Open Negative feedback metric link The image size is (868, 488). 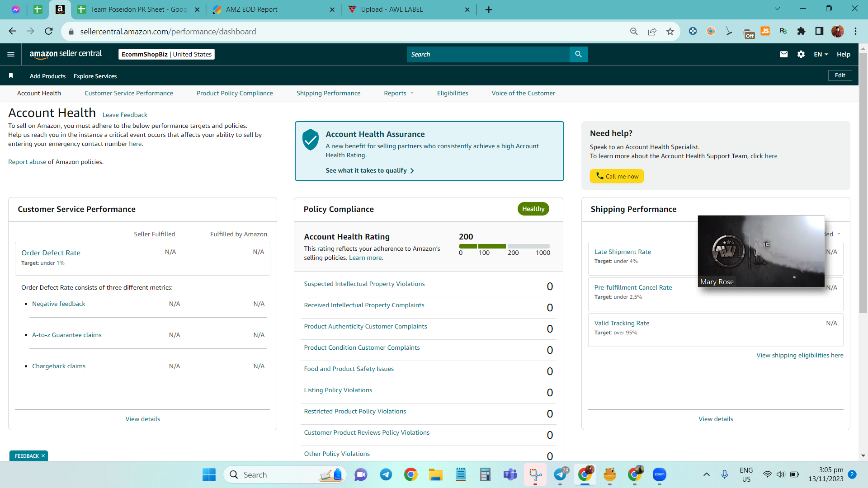point(58,304)
